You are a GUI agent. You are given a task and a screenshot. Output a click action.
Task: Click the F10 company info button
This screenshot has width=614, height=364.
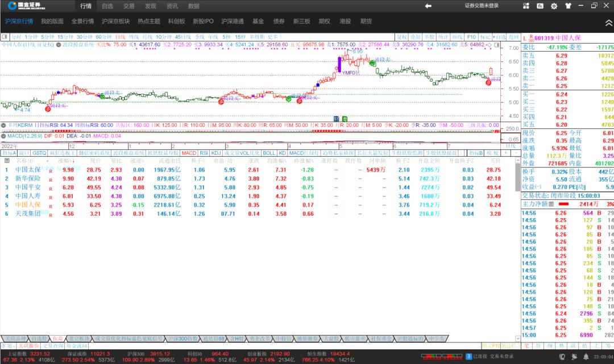(x=471, y=36)
